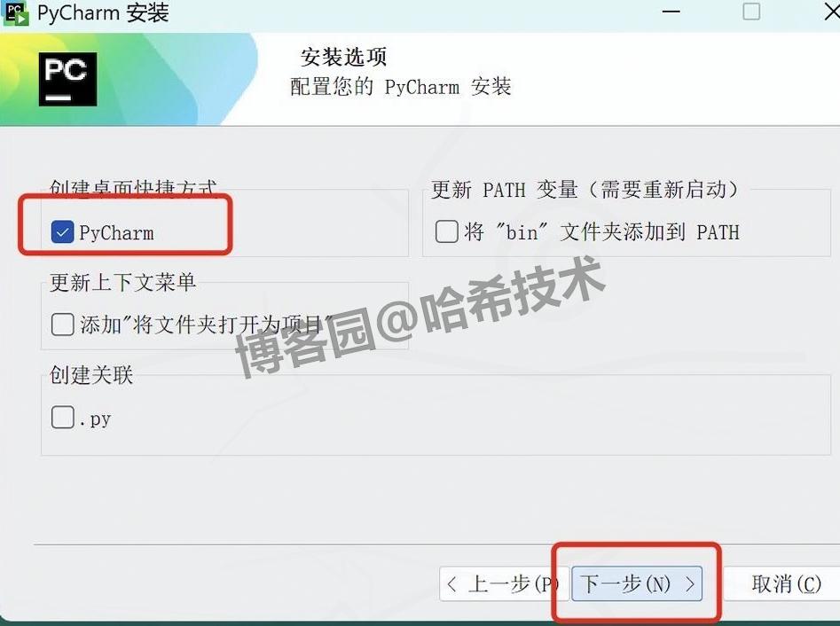Image resolution: width=840 pixels, height=626 pixels.
Task: Check the .py file association box
Action: [x=63, y=417]
